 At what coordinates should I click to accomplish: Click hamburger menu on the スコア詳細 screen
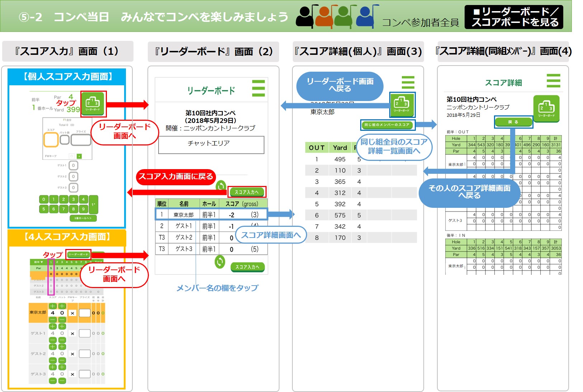[553, 81]
